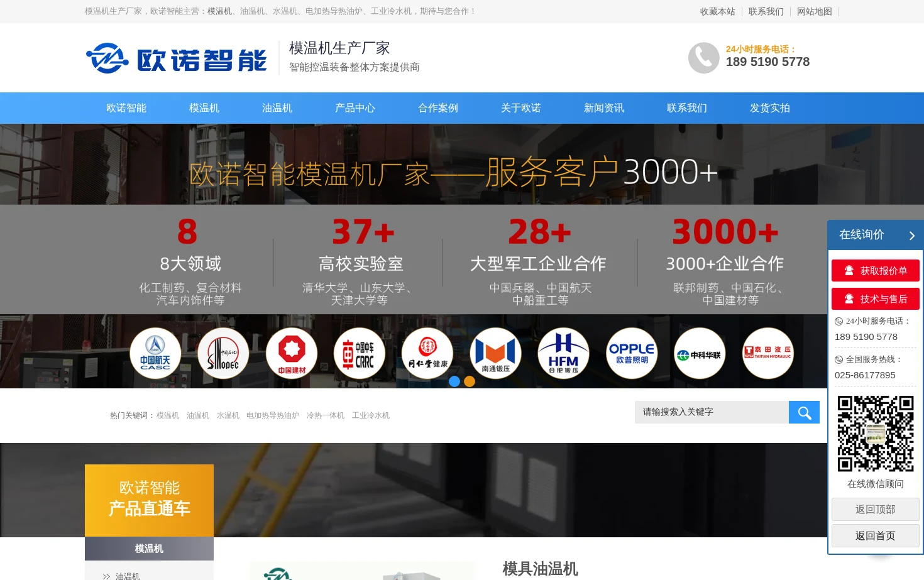Open the 欧诺智能 navigation item
This screenshot has height=580, width=924.
(x=126, y=108)
